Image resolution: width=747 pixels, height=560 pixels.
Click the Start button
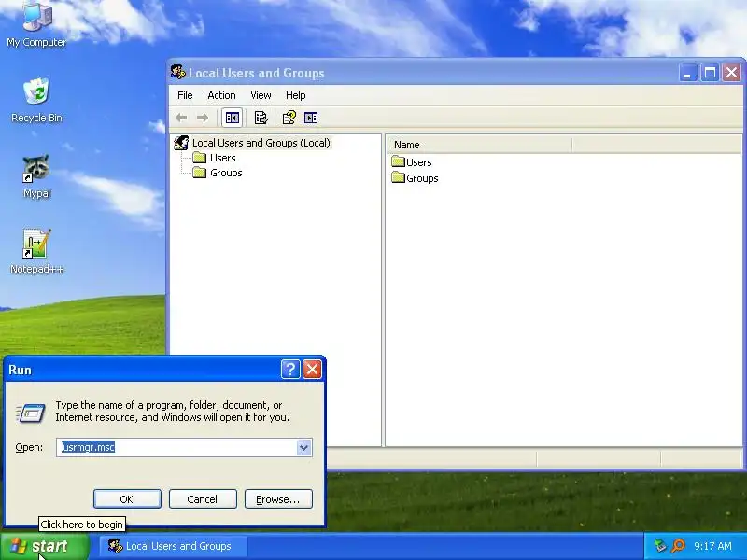44,546
